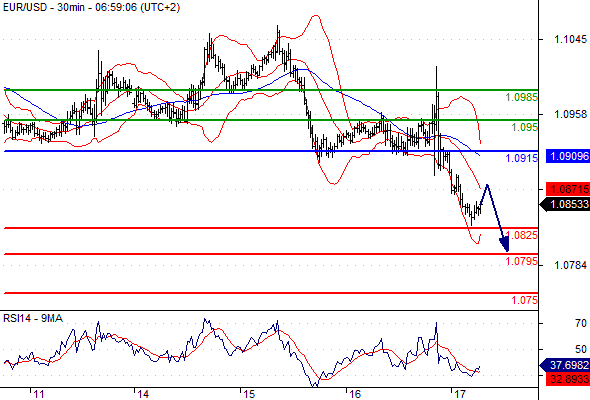Select the 1.0915 blue pivot label
Viewport: 590px width, 400px height.
pos(522,158)
